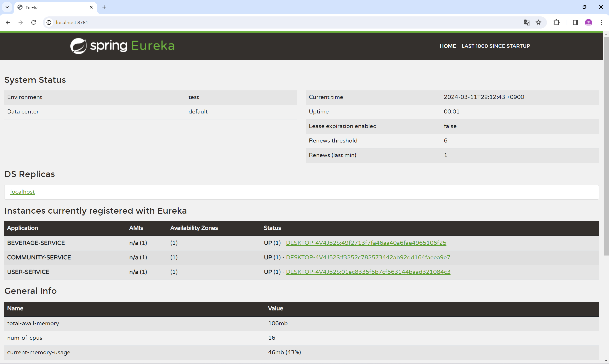This screenshot has height=364, width=609.
Task: Open Chrome three-dot menu
Action: (x=601, y=23)
